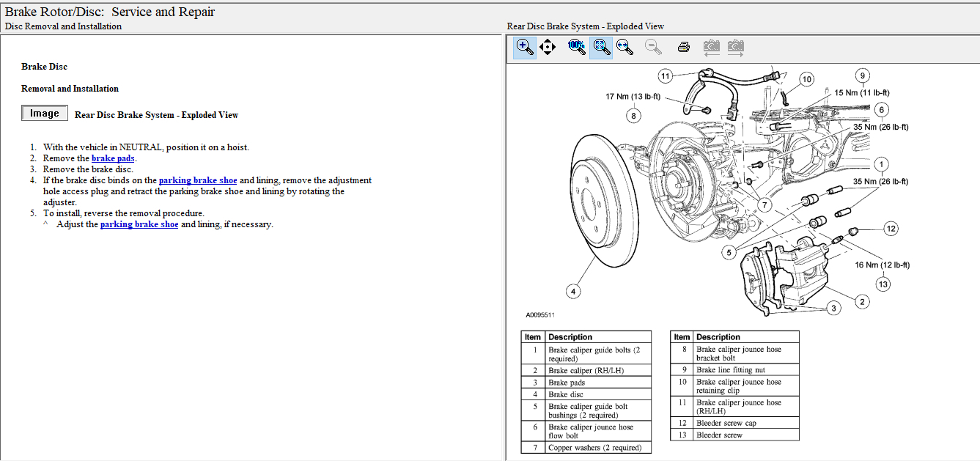
Task: Click the 'Rear Disc Brake System - Exploded View' panel title
Action: (x=585, y=26)
